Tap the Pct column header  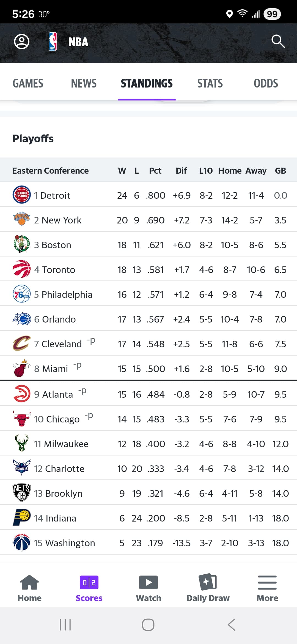point(155,171)
